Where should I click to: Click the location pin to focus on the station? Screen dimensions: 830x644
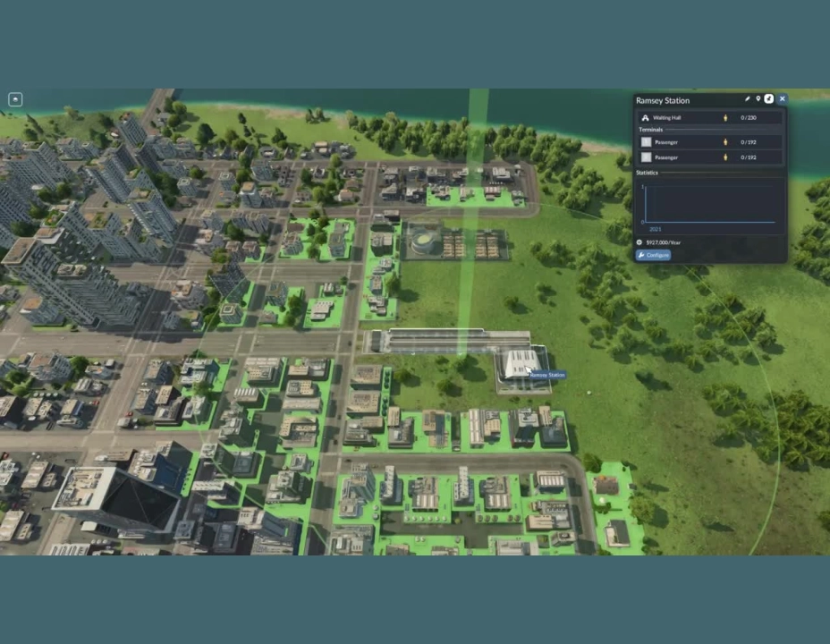pos(758,99)
